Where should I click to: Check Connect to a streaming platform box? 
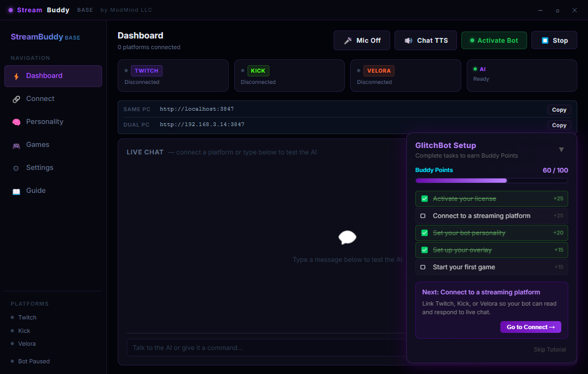tap(423, 216)
